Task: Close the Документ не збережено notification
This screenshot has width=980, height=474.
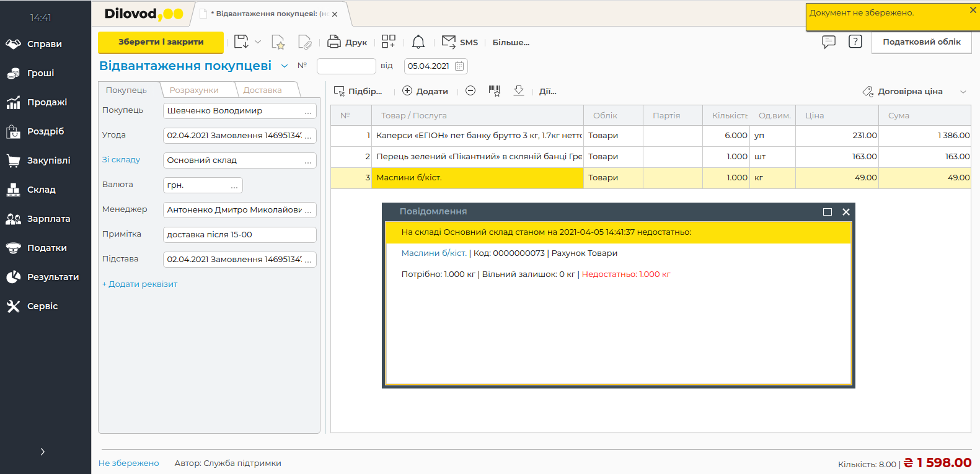Action: click(973, 10)
